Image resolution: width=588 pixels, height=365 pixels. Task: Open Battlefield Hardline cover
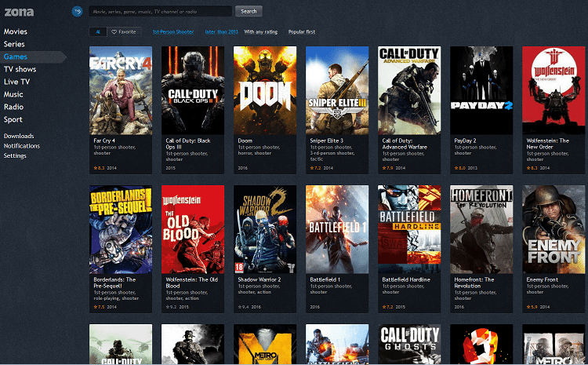[x=409, y=229]
